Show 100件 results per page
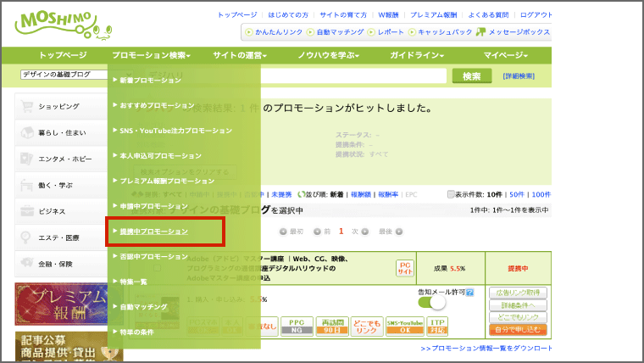Screen dimensions: 644x363 (x=541, y=194)
